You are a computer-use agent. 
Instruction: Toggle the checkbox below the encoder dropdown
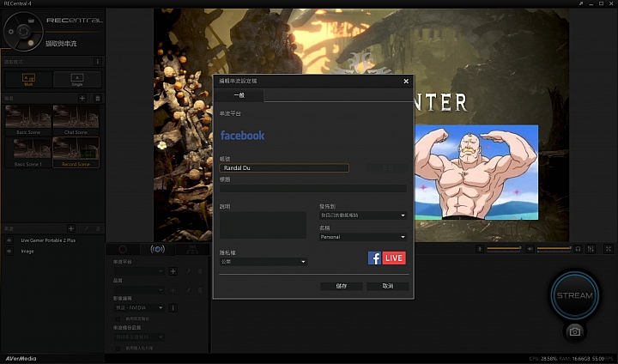(118, 318)
